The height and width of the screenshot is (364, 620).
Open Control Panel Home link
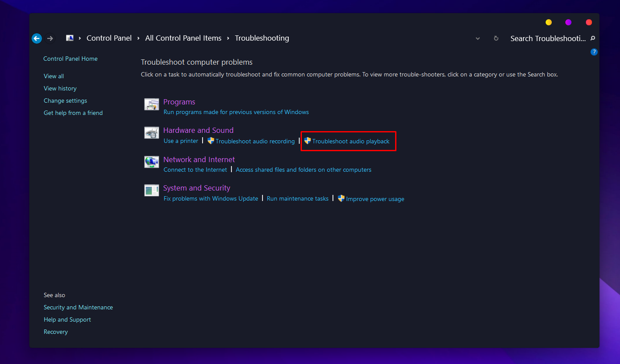click(x=70, y=59)
